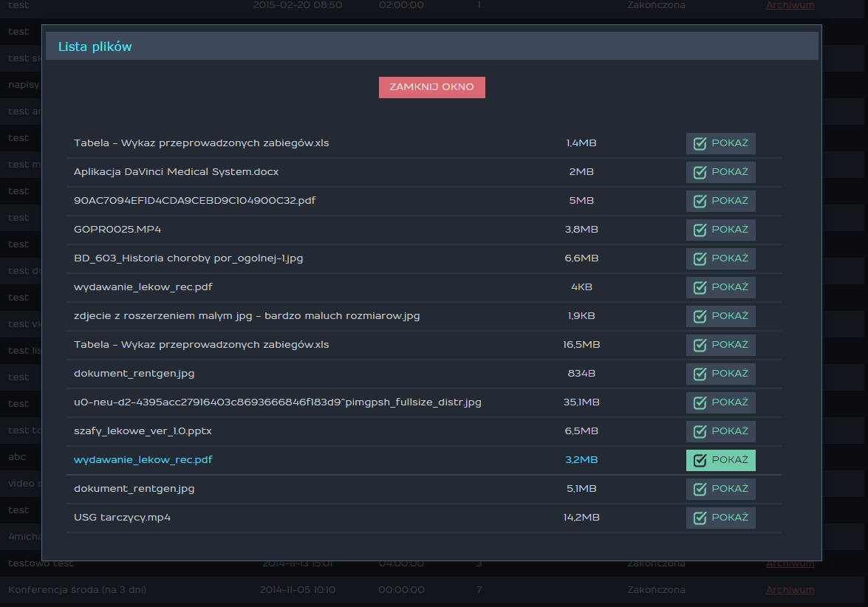The width and height of the screenshot is (868, 607).
Task: Select the 5,1MB dokument_rentgen.jpg file name
Action: (134, 488)
